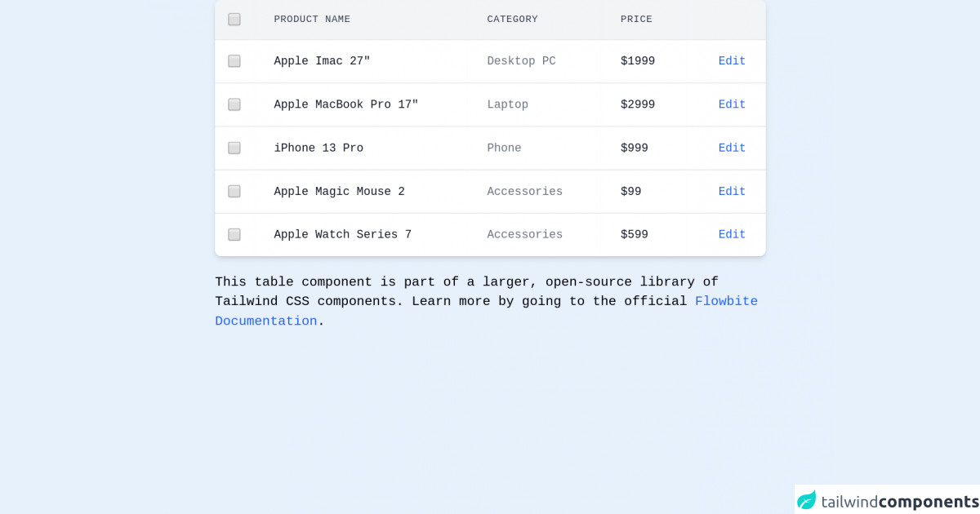This screenshot has width=980, height=514.
Task: Check the box for Apple Imac 27"
Action: (234, 61)
